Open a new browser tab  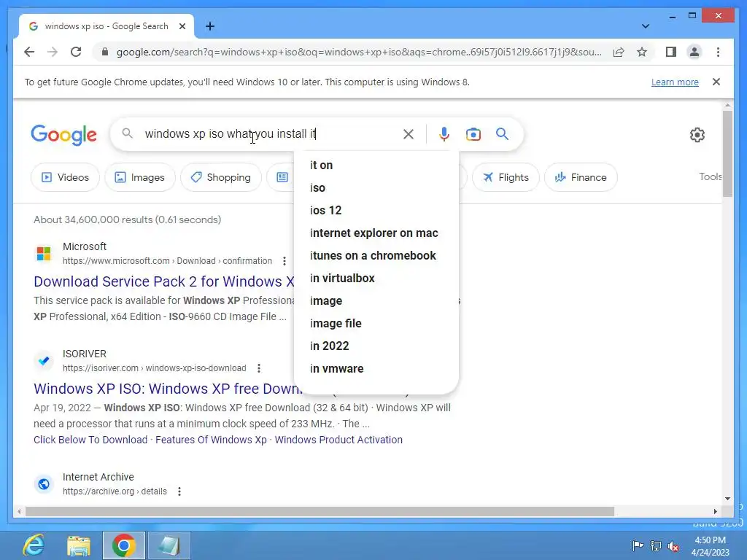[210, 26]
